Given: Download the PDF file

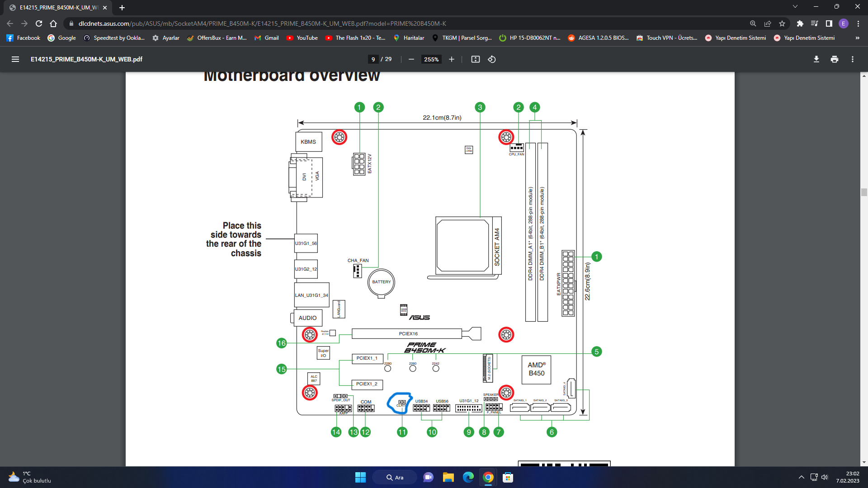Looking at the screenshot, I should (816, 59).
